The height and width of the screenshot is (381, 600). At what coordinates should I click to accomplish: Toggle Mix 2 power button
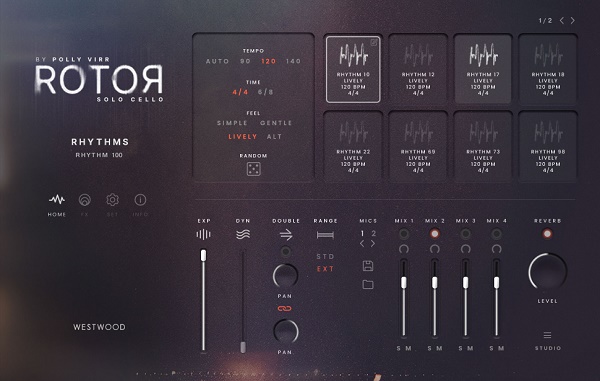(x=434, y=233)
